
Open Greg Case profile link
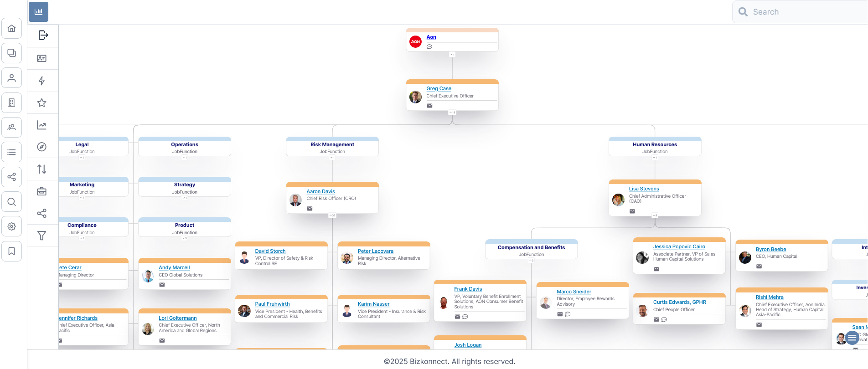pos(439,88)
